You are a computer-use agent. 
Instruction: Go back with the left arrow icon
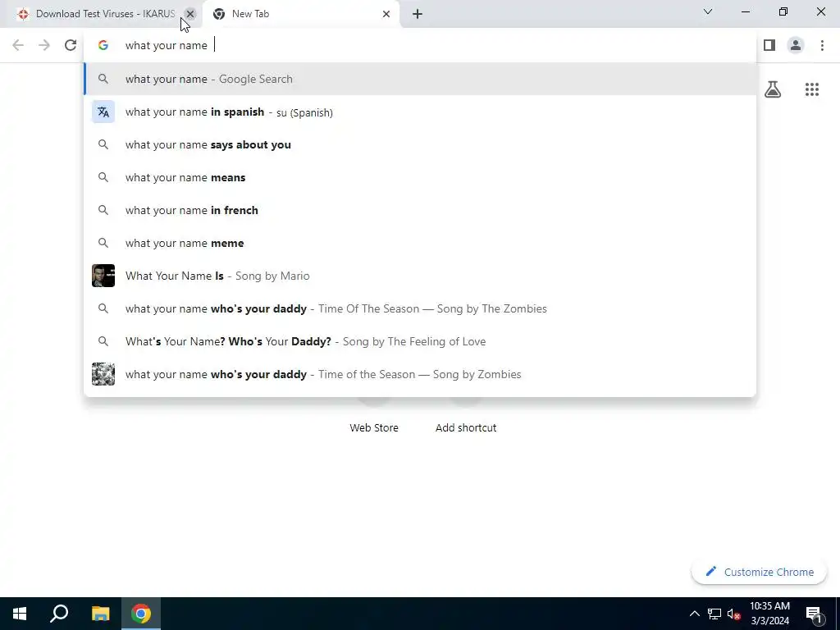[x=18, y=45]
